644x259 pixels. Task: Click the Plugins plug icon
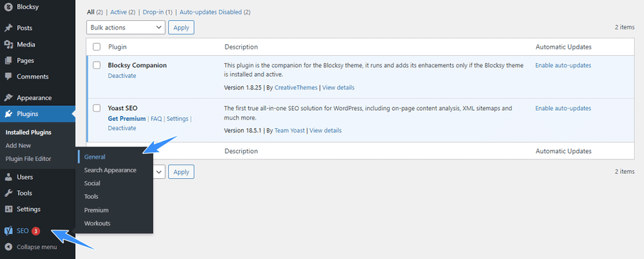coord(8,114)
